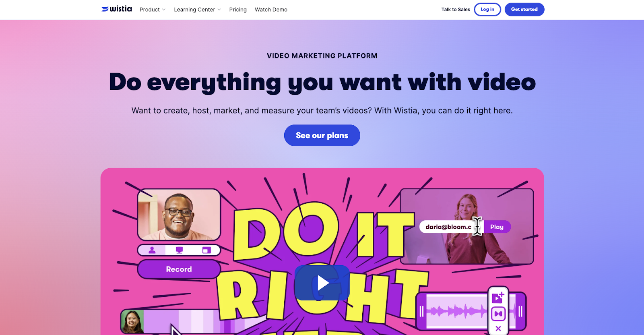The height and width of the screenshot is (335, 644).
Task: Expand the Product dropdown menu
Action: [x=153, y=10]
